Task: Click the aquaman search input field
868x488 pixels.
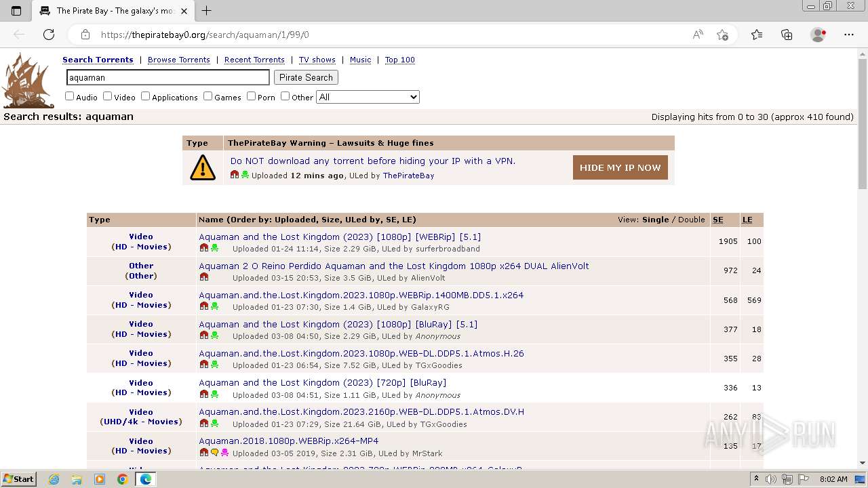Action: point(167,77)
